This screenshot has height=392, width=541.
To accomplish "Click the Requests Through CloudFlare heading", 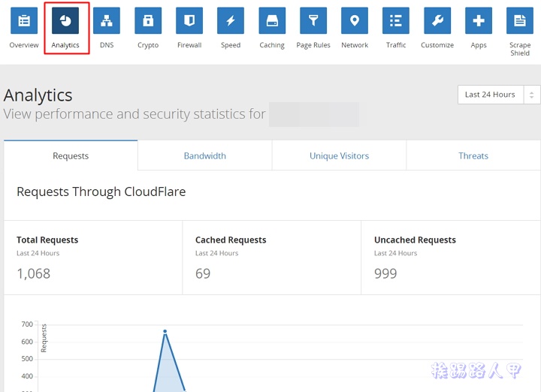I will (101, 191).
